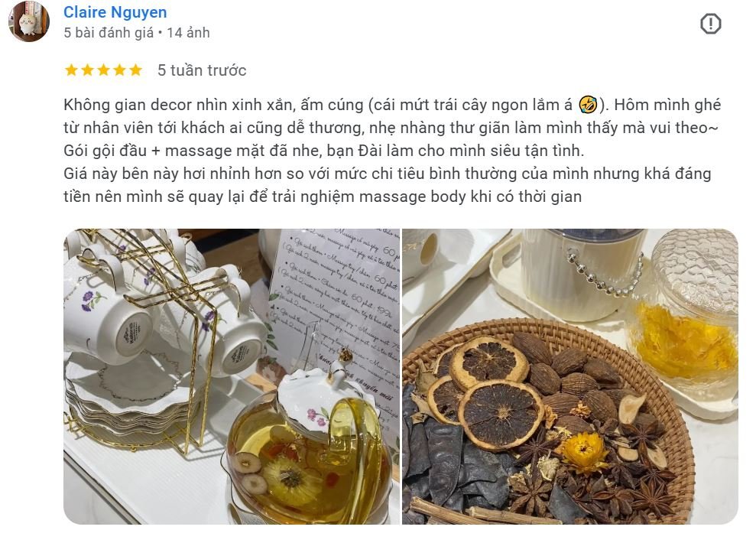Select the fourth yellow rating star
Screen dimensions: 756x543
119,70
